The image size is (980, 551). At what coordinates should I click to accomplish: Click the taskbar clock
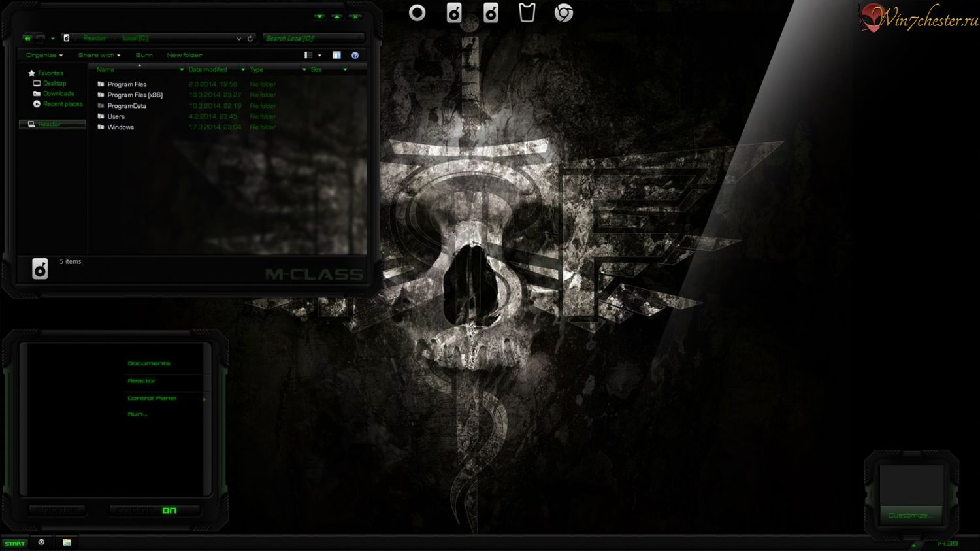point(948,544)
